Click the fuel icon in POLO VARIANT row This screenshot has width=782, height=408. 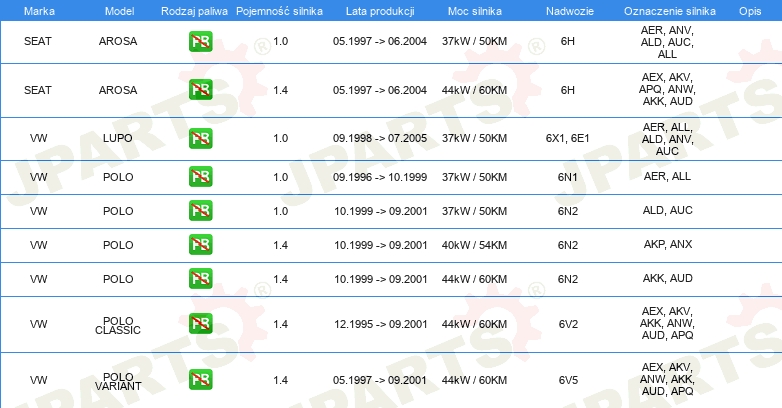pos(200,380)
